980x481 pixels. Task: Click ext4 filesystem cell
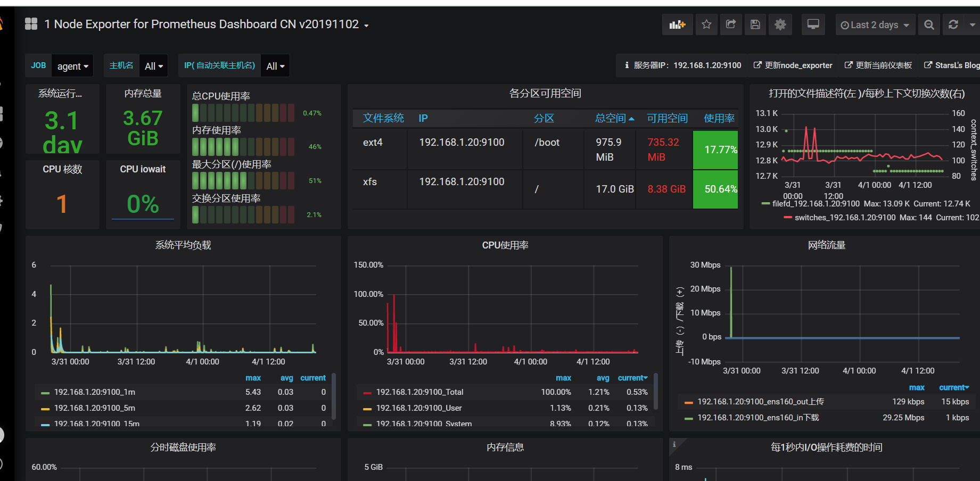(x=380, y=150)
